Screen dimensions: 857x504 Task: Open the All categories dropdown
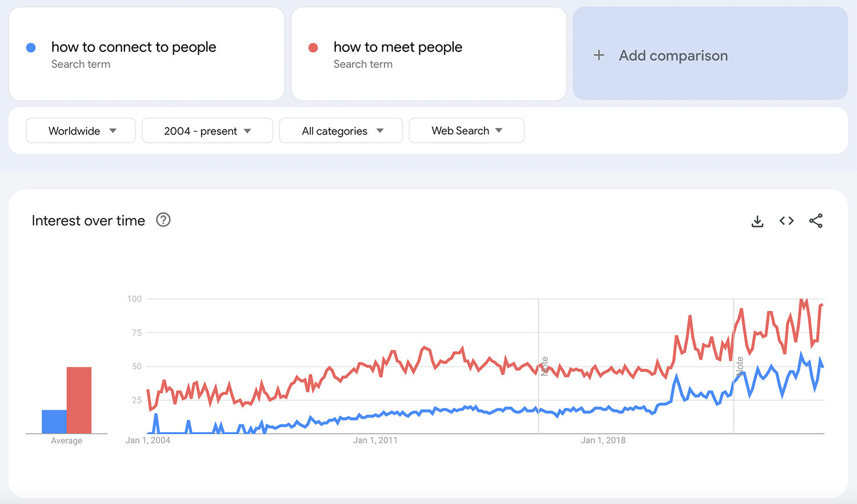point(341,131)
